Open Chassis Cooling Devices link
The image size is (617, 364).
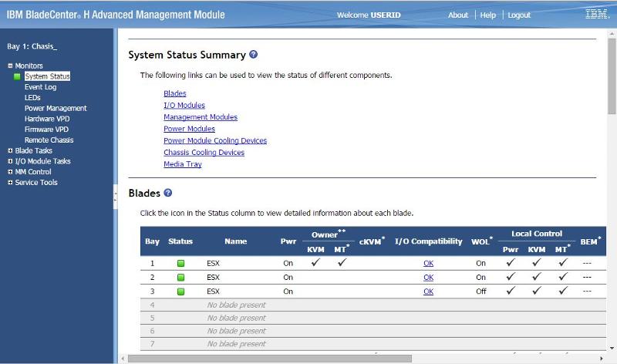coord(204,152)
